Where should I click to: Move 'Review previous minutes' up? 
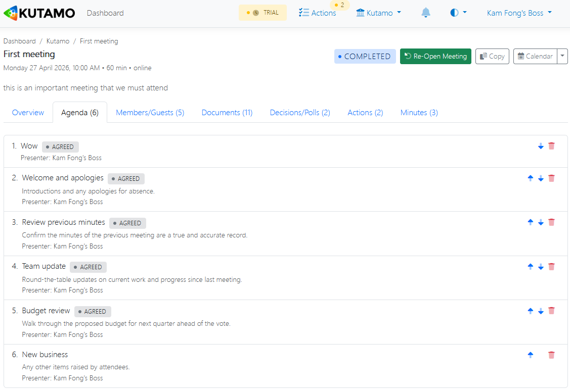pos(531,222)
